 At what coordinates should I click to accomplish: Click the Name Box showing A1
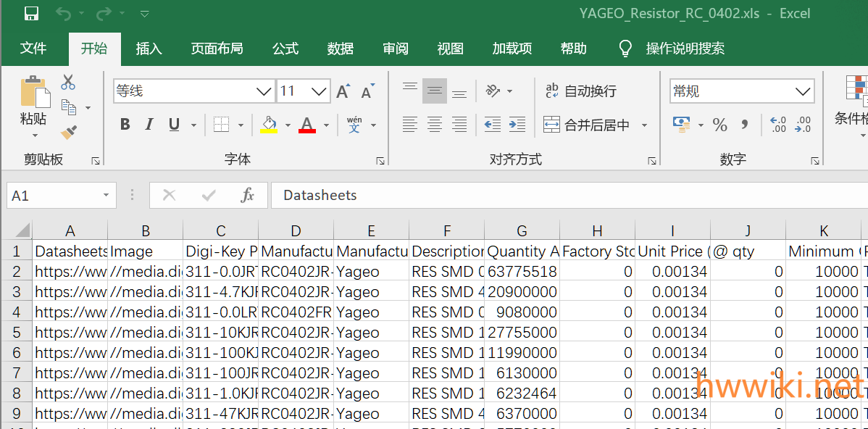(x=52, y=196)
